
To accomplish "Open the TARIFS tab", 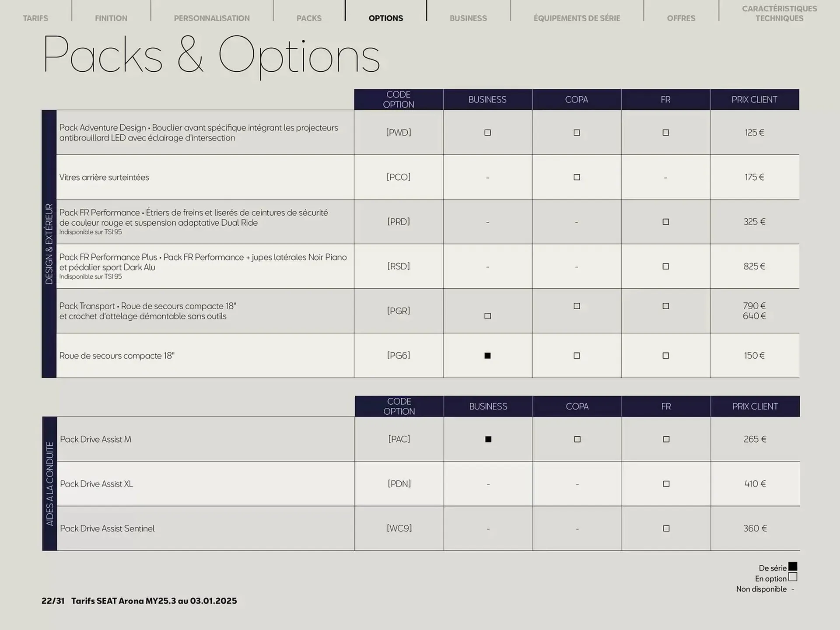I will 35,18.
